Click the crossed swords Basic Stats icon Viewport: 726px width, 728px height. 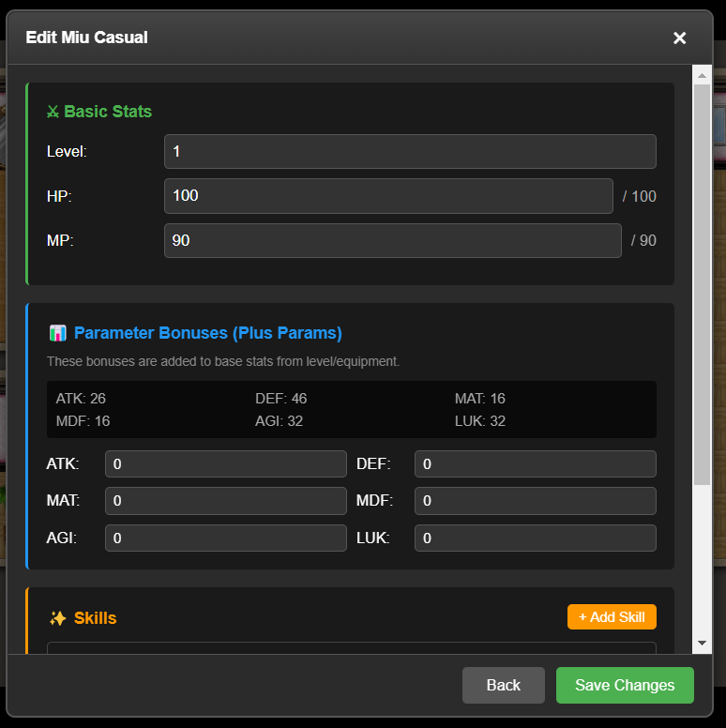click(53, 112)
